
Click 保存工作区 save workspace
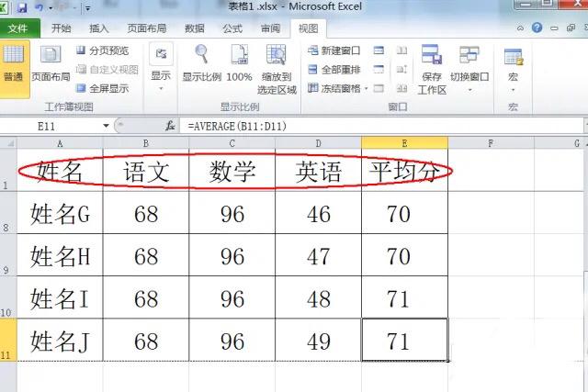[432, 70]
